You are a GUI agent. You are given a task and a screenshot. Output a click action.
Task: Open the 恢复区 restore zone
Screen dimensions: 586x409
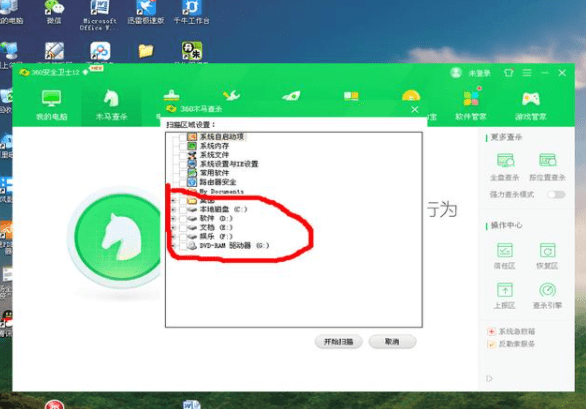(x=547, y=256)
